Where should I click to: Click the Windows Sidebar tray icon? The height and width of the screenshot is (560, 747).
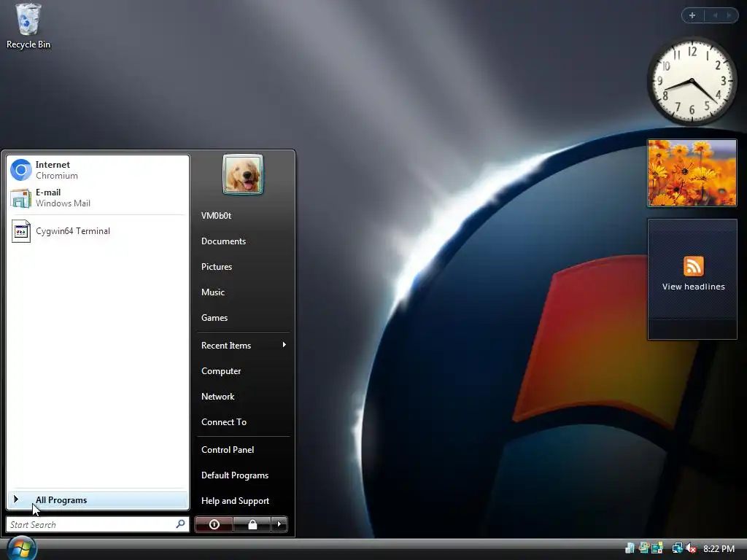657,548
